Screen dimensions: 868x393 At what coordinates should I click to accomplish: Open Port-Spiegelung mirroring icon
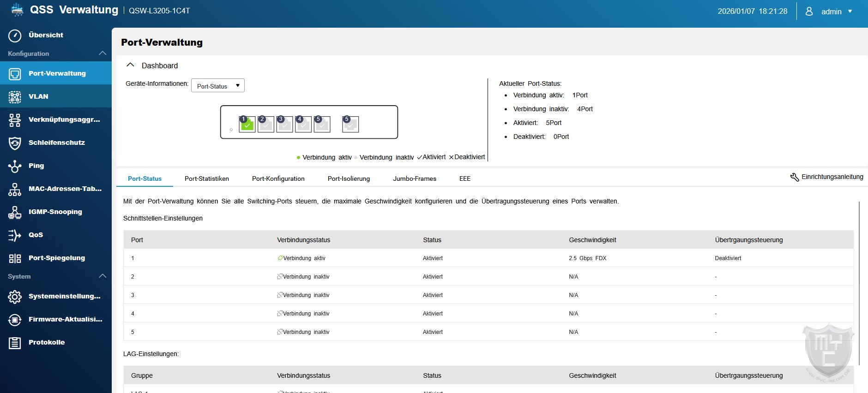tap(15, 258)
